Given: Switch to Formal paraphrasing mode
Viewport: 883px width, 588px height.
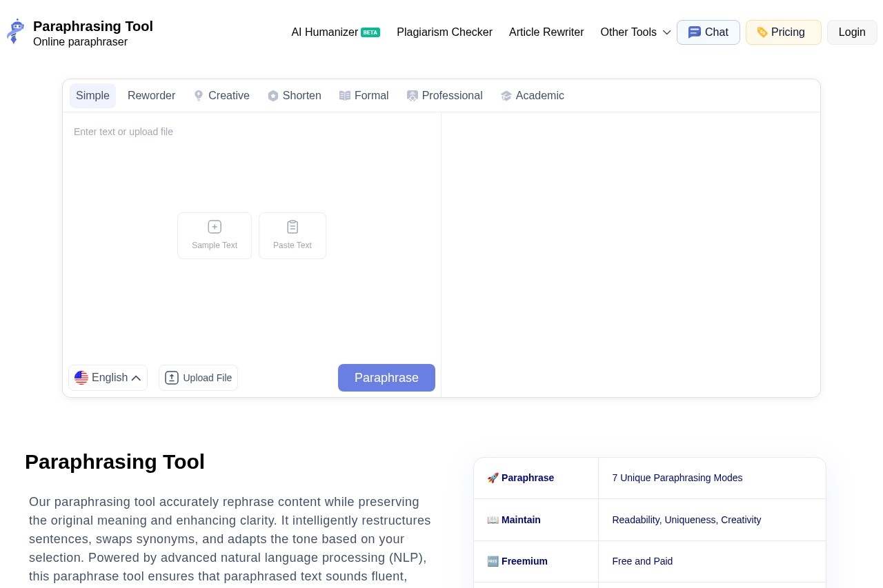Looking at the screenshot, I should click(x=364, y=96).
